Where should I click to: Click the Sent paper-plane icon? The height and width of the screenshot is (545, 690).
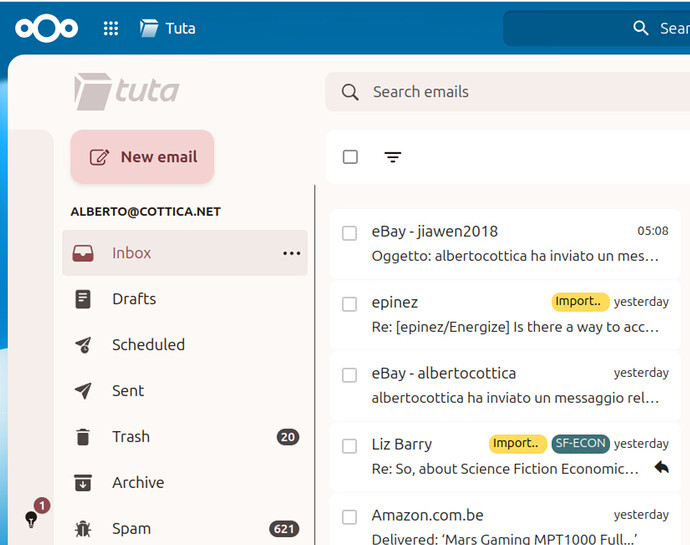[83, 390]
